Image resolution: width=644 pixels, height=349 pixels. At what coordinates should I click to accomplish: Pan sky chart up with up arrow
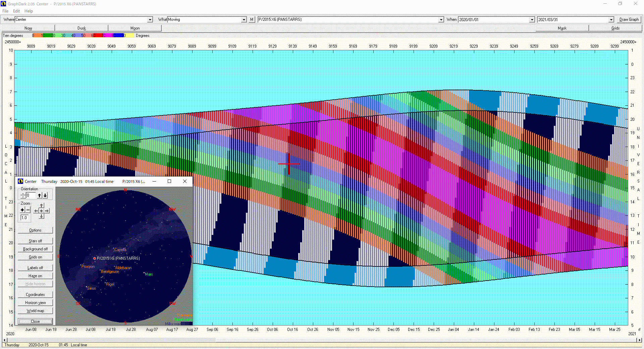[x=41, y=205]
